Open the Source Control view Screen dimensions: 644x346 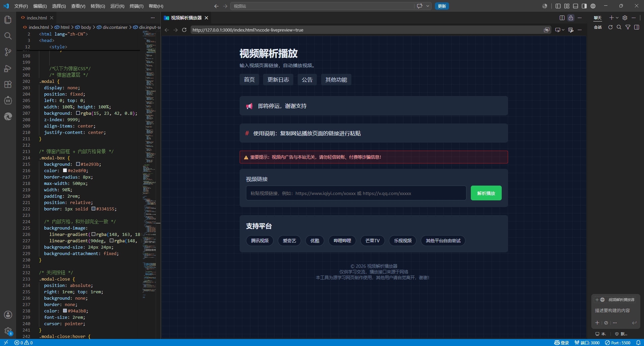[8, 52]
